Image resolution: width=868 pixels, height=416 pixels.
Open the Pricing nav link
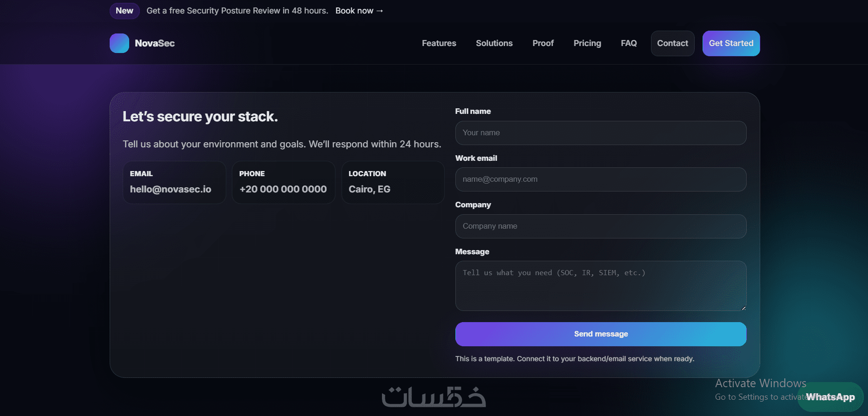[x=587, y=43]
